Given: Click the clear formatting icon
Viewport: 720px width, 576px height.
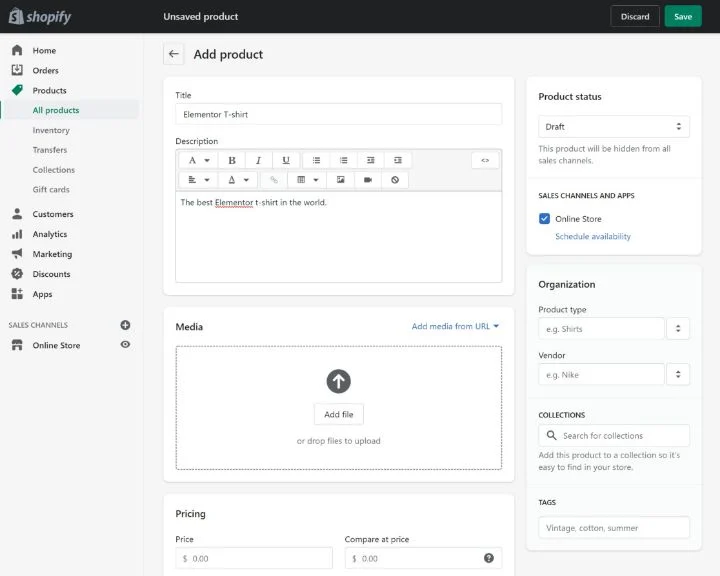Looking at the screenshot, I should click(x=395, y=180).
